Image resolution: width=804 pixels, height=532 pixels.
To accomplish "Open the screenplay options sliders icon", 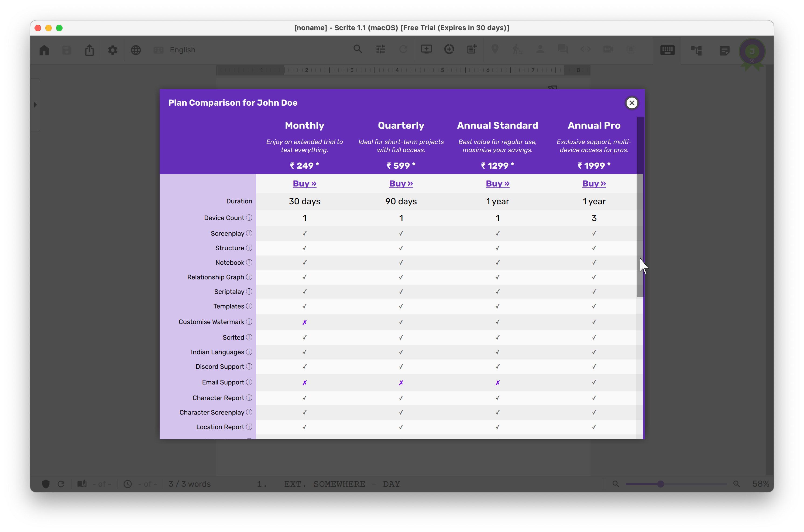I will (380, 49).
